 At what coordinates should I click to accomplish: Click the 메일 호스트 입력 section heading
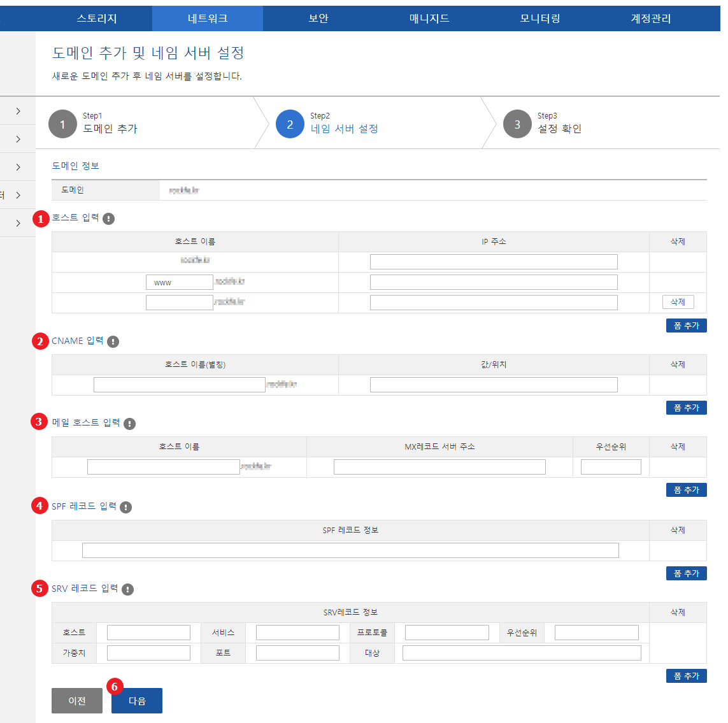pyautogui.click(x=86, y=422)
